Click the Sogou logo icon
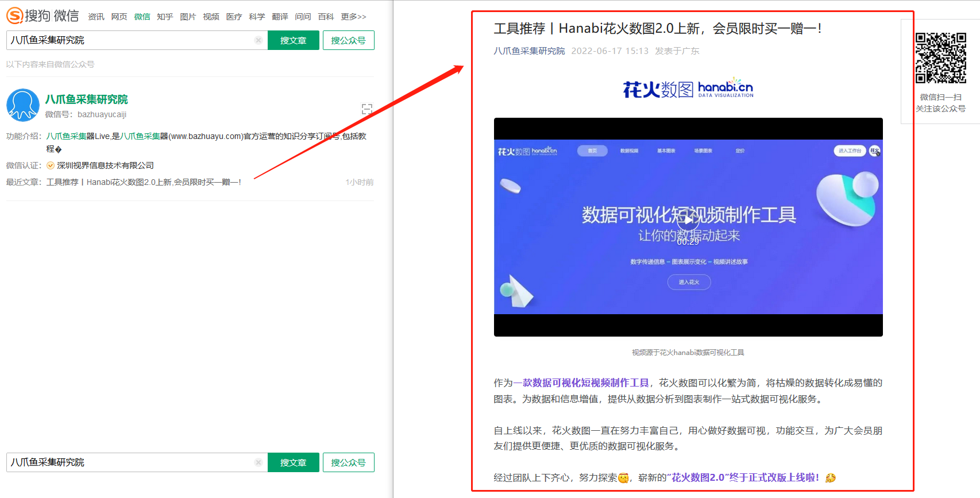This screenshot has width=980, height=498. click(x=14, y=16)
